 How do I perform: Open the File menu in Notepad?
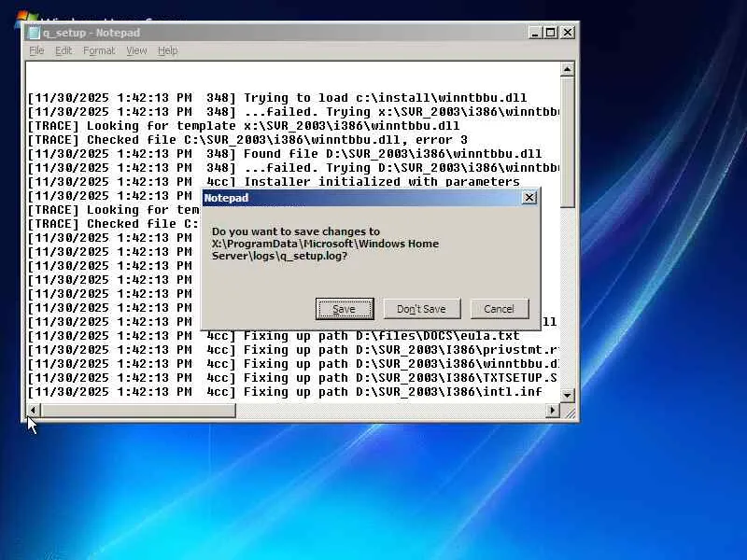coord(36,50)
